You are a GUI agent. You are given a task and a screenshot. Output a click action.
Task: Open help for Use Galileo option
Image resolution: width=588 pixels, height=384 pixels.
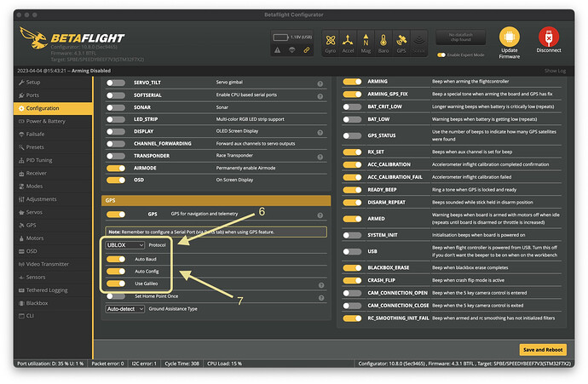tap(321, 285)
